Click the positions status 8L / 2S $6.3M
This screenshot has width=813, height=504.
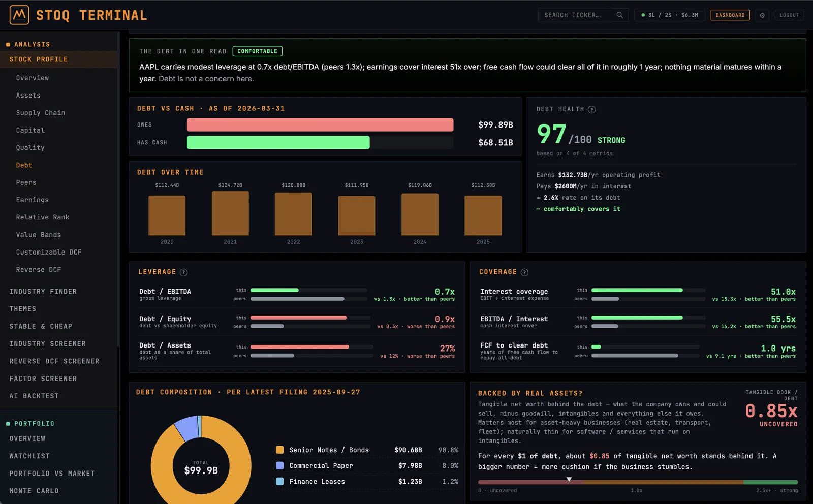670,15
